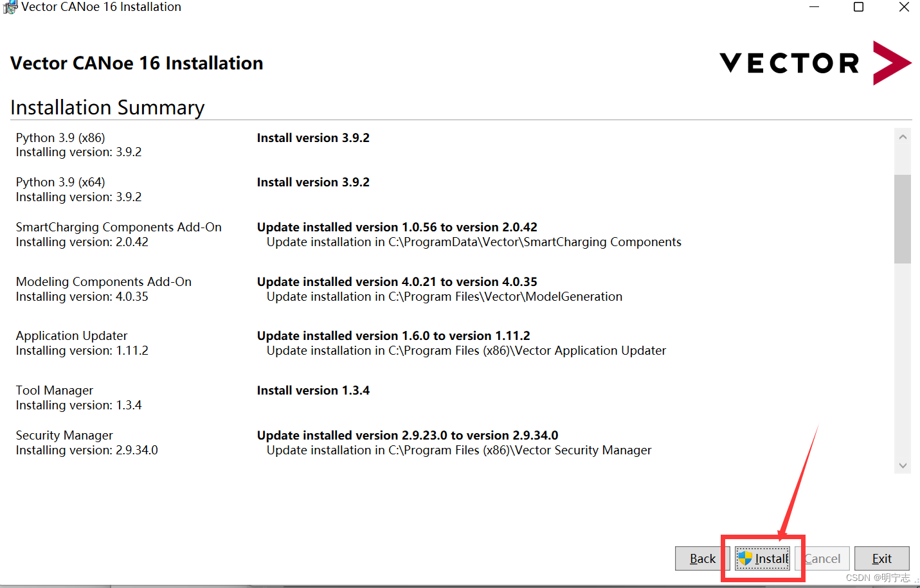This screenshot has height=588, width=920.
Task: Click the installer icon in title bar
Action: point(10,7)
